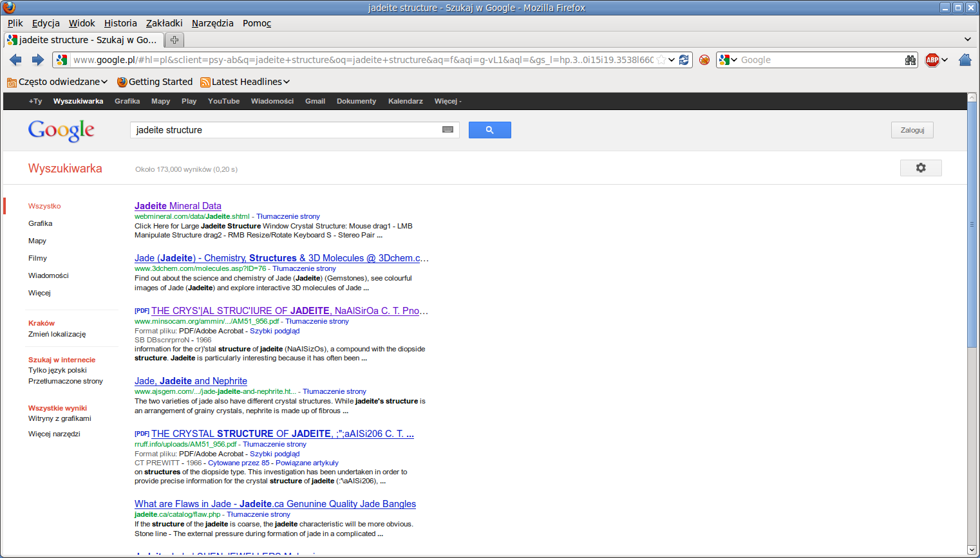Open Mapy in Google top bar
The image size is (980, 558).
point(161,101)
